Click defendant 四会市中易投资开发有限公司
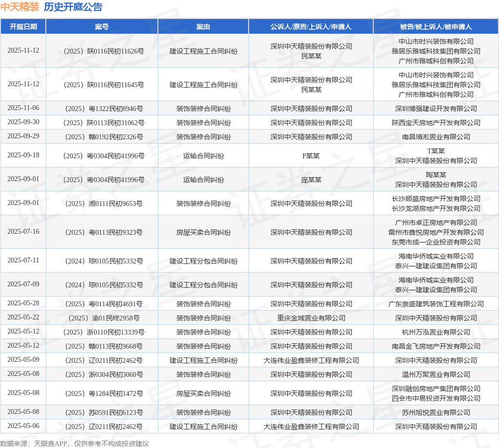 [436, 398]
